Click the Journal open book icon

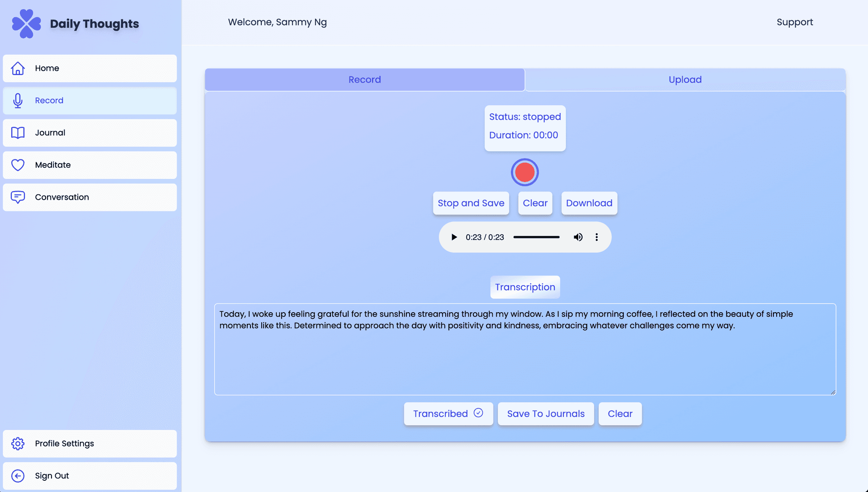click(18, 133)
